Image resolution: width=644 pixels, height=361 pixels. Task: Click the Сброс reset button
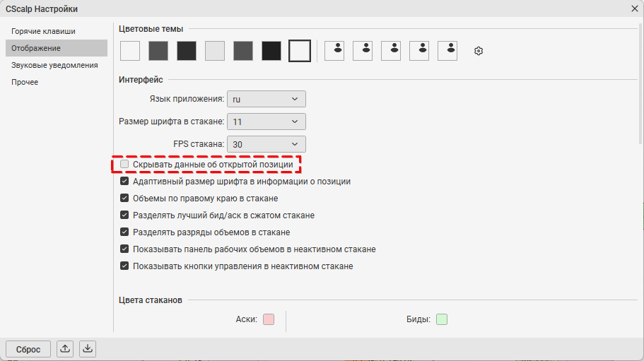point(28,349)
